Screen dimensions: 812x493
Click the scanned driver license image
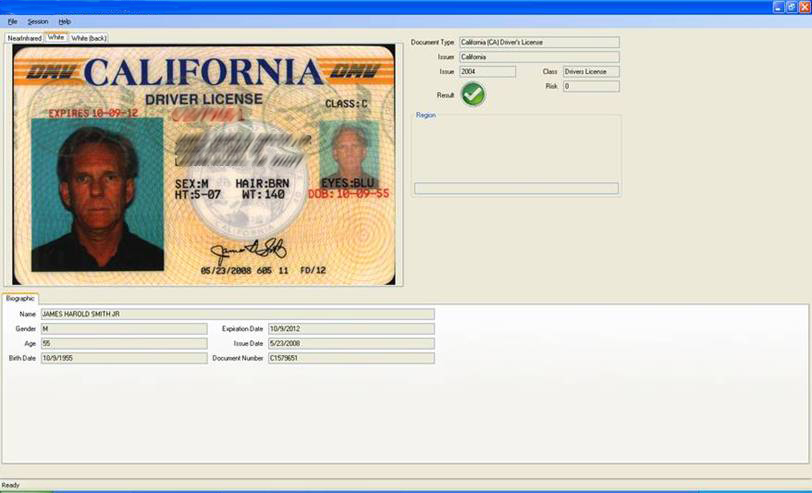(x=204, y=165)
